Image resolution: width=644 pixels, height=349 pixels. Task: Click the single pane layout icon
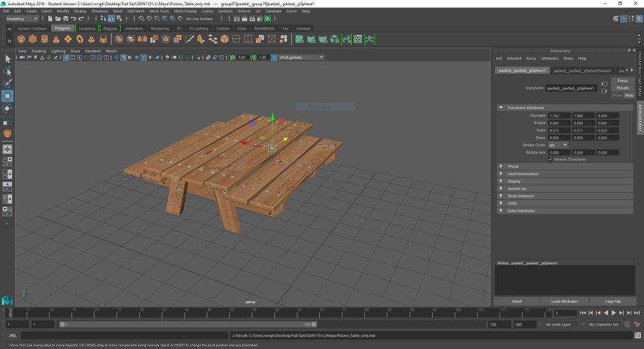(x=7, y=149)
